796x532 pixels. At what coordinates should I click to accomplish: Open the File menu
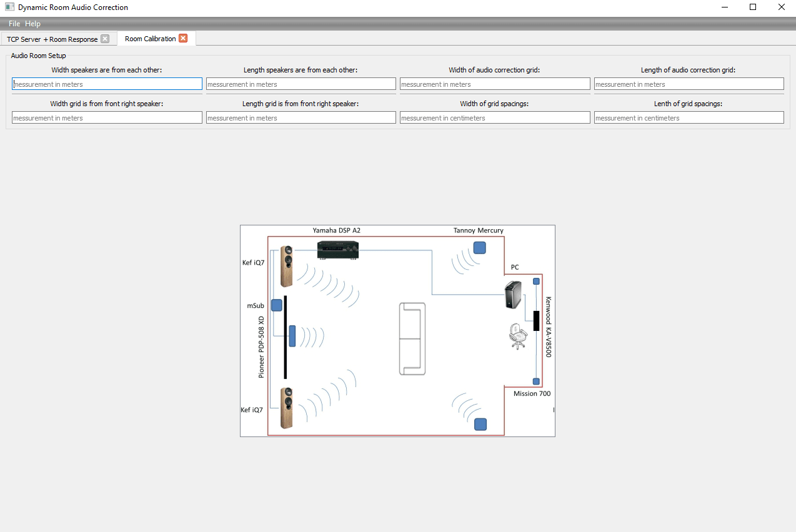point(14,24)
